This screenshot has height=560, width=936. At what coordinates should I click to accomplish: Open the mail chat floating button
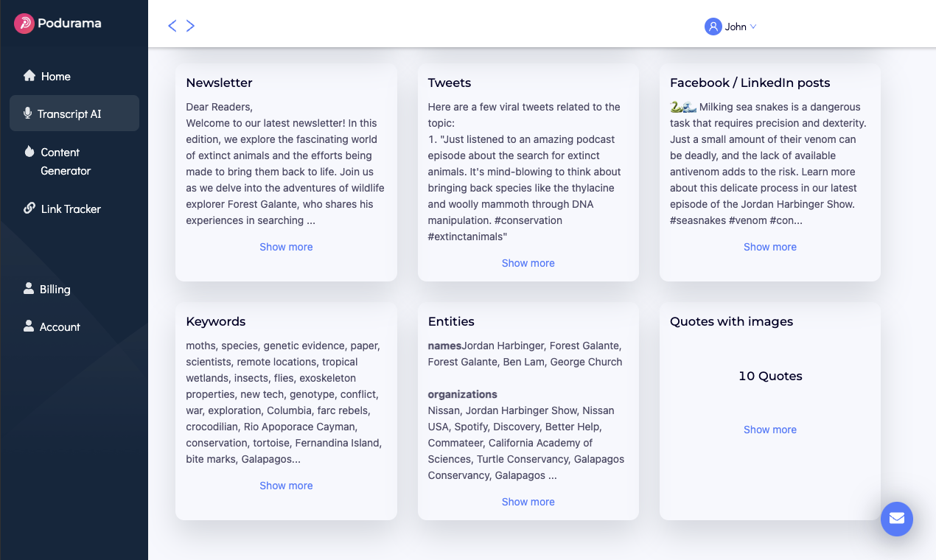pos(897,519)
